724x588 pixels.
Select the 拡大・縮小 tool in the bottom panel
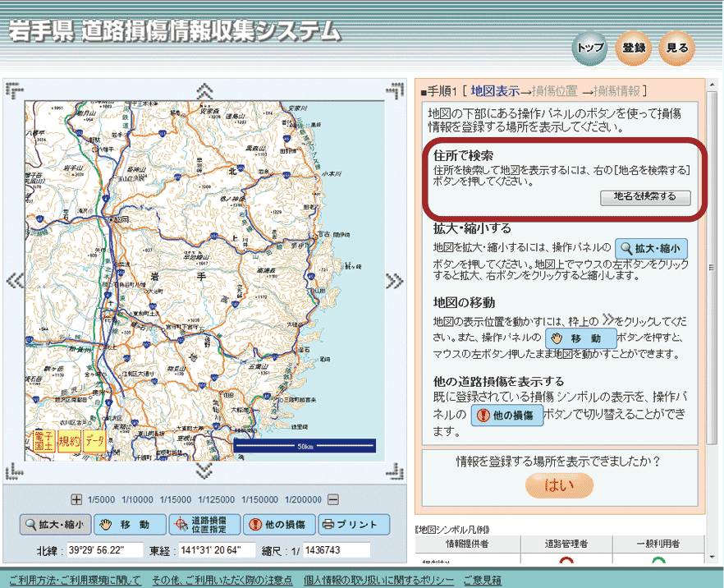coord(56,525)
